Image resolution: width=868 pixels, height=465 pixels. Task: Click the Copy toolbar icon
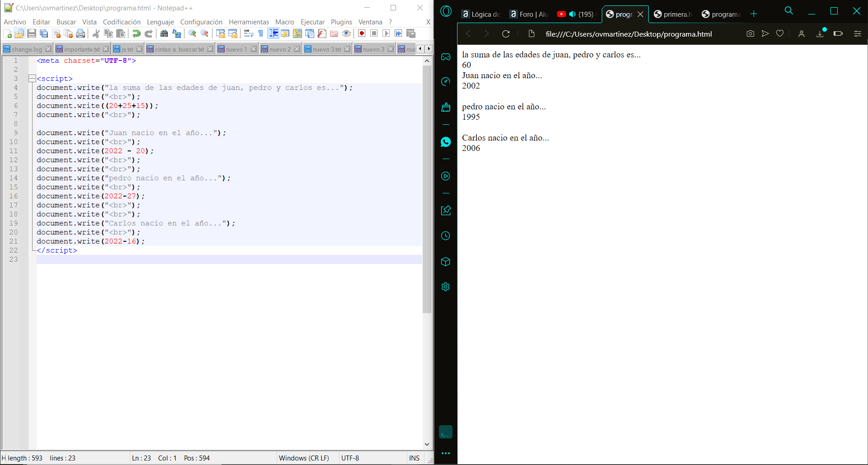(x=108, y=33)
